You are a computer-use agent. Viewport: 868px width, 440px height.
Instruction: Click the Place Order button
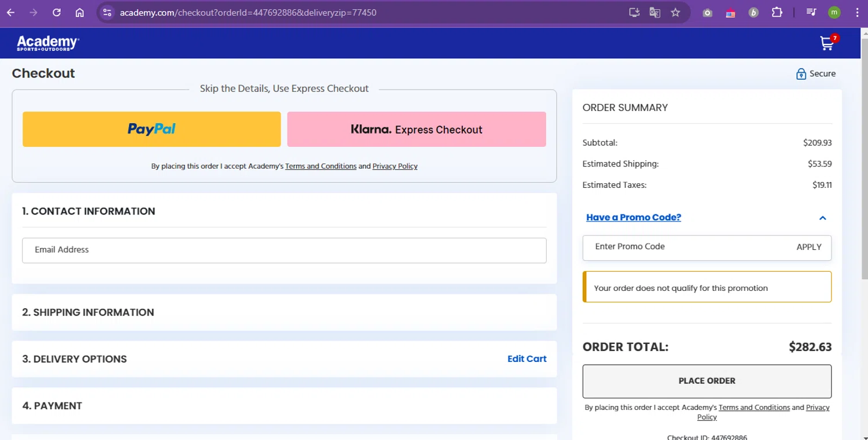point(707,381)
